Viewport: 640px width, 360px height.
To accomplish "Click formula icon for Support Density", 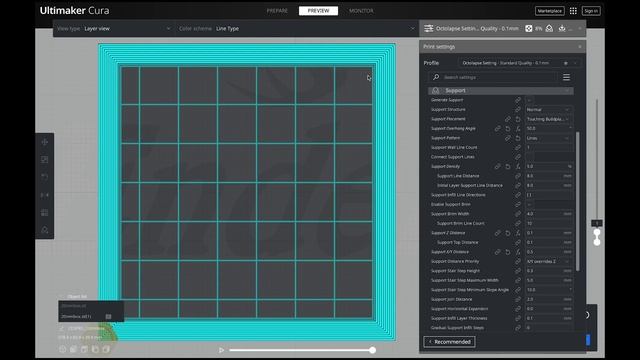I will (x=518, y=167).
